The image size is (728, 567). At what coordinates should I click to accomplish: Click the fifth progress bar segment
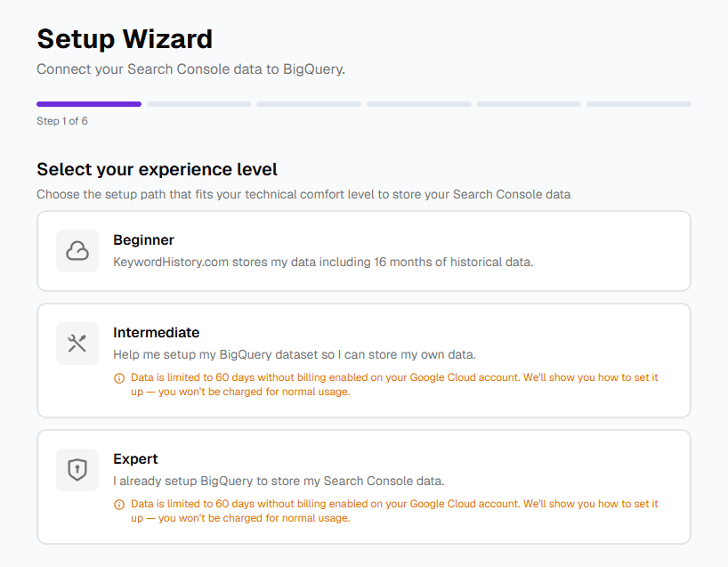pyautogui.click(x=529, y=104)
